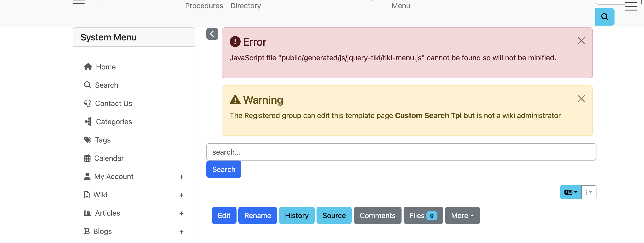Focus the search... text field
The height and width of the screenshot is (243, 644).
coord(401,152)
